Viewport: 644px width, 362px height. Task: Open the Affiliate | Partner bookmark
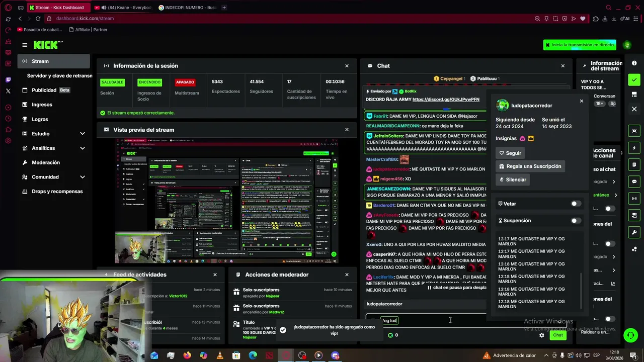pos(89,30)
